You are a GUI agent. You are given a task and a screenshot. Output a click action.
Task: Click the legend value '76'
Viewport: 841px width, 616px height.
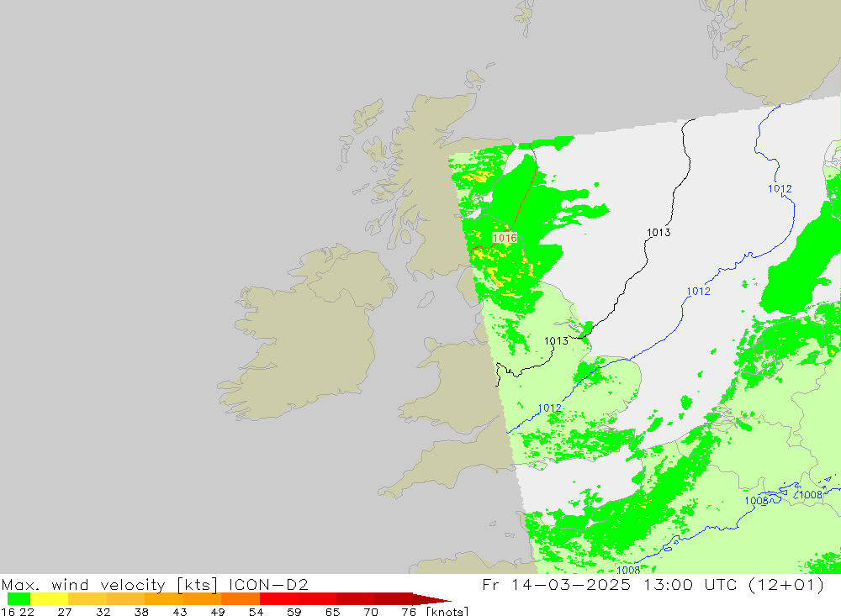pos(409,612)
